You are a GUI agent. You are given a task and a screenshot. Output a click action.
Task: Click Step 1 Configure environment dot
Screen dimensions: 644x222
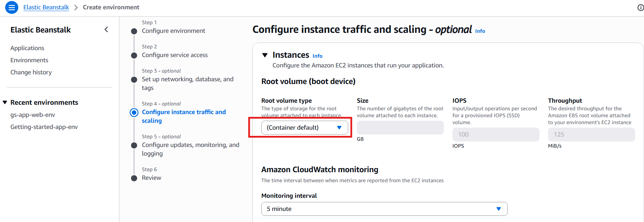coord(134,31)
